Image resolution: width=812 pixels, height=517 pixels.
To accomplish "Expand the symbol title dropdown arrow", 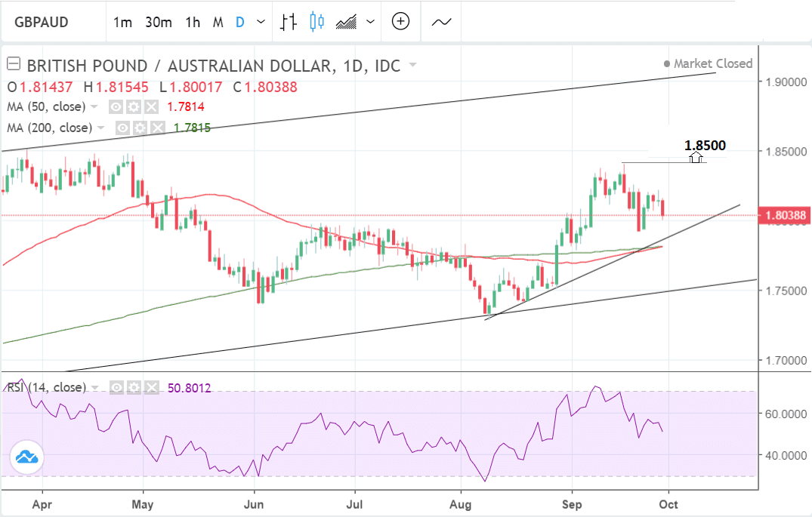I will pos(412,66).
